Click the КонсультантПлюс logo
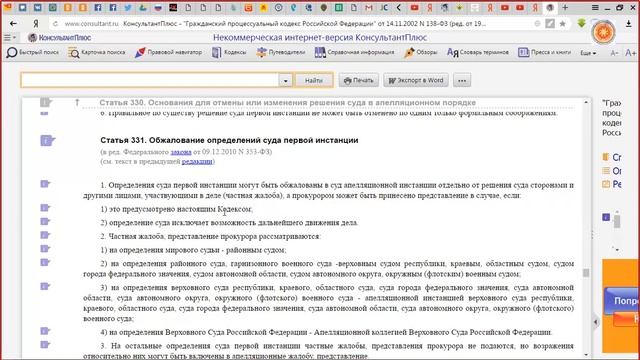 point(60,38)
